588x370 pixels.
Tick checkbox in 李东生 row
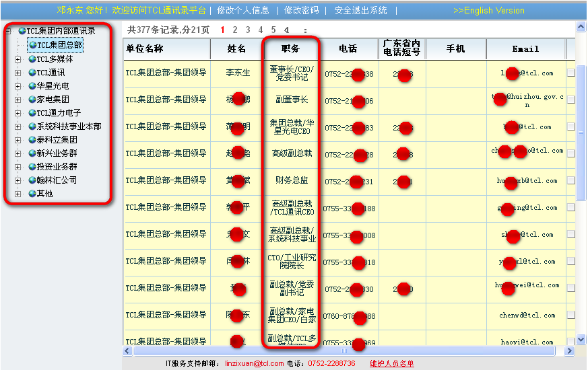(x=571, y=73)
